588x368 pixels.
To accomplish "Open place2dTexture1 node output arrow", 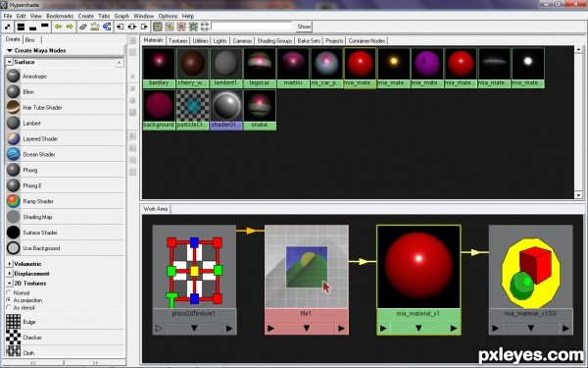I will click(x=229, y=329).
